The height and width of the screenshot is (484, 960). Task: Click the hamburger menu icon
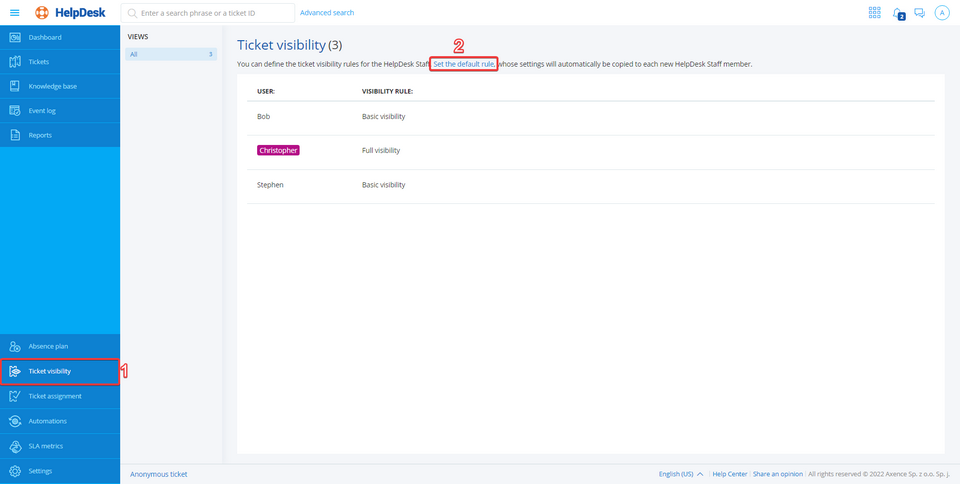tap(14, 13)
